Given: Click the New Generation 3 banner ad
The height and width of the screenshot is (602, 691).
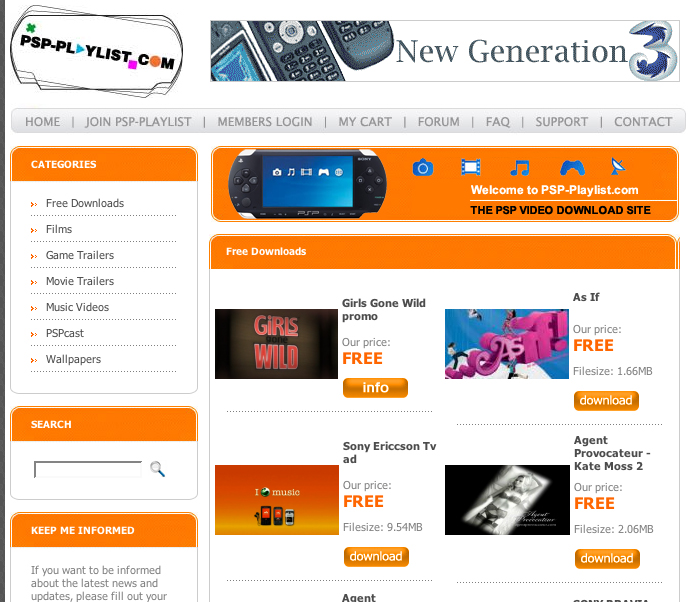Looking at the screenshot, I should coord(445,51).
